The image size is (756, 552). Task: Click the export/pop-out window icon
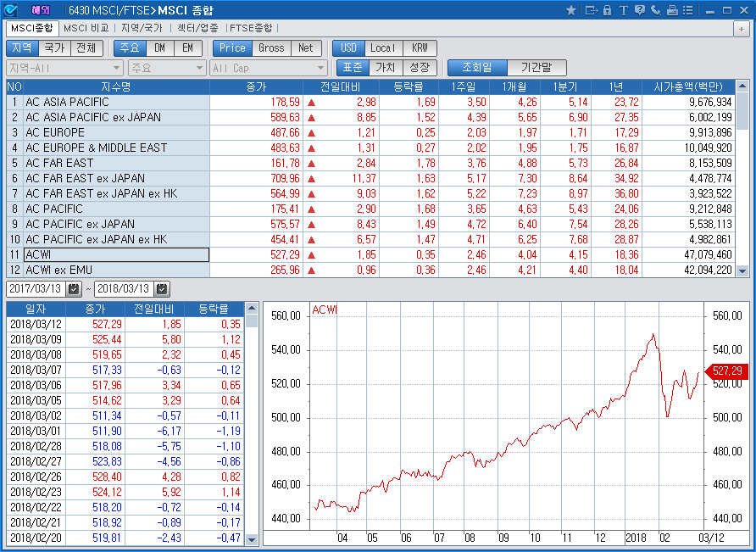591,10
